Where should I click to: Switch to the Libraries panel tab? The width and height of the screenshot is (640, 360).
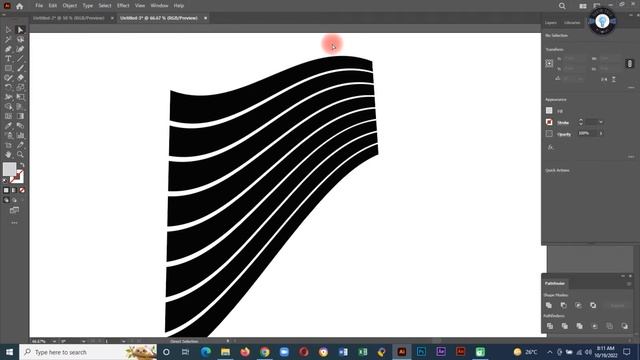tap(572, 23)
